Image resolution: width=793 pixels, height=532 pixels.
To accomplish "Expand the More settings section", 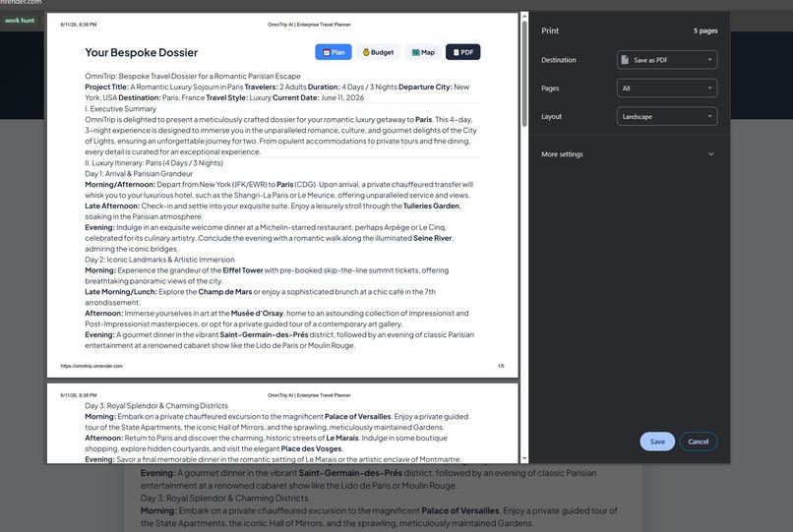I will pyautogui.click(x=628, y=154).
